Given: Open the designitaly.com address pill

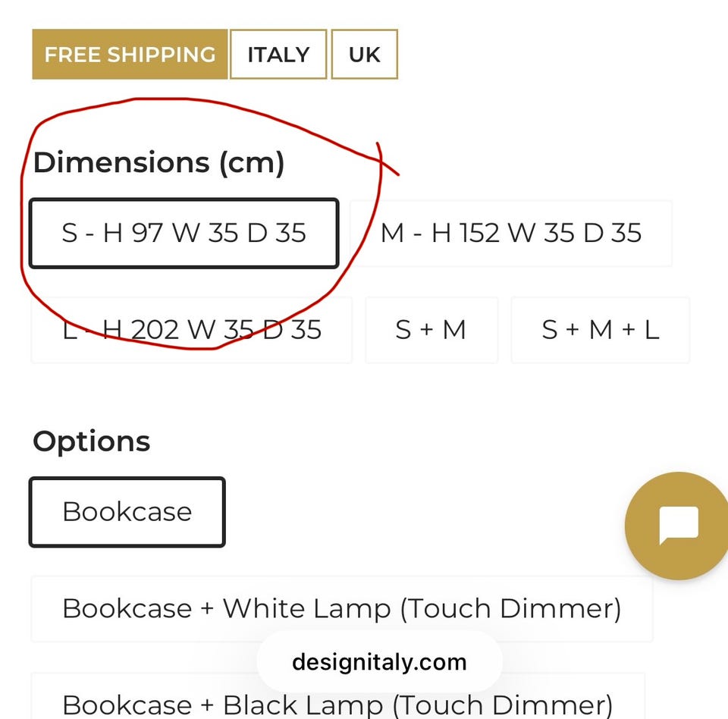Looking at the screenshot, I should pos(379,662).
